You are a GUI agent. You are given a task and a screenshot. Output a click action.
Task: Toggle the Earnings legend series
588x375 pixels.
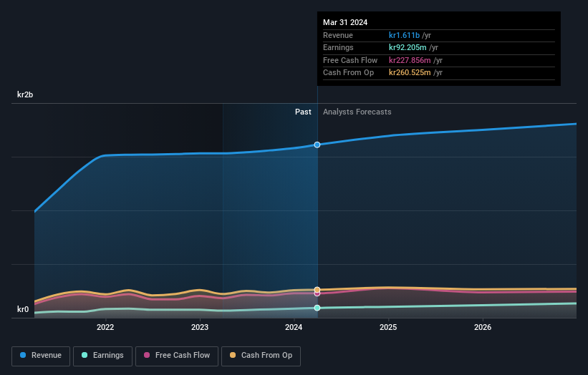(102, 356)
